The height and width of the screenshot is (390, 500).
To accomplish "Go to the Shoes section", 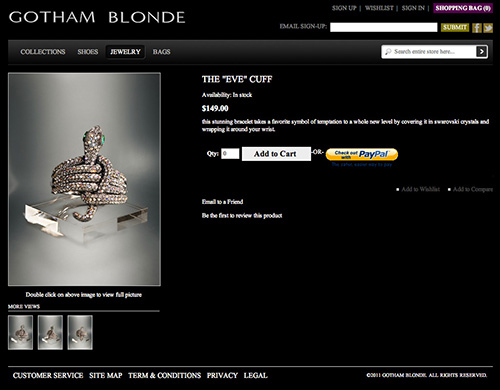I will (88, 52).
